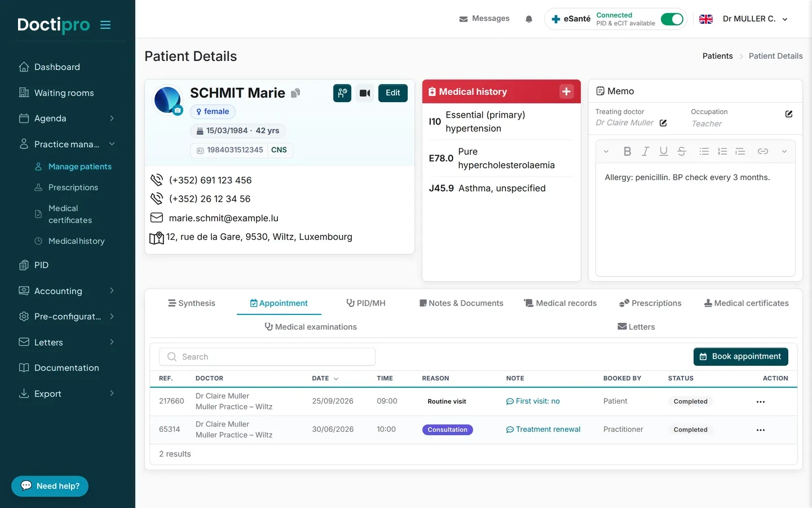Open the memo text style dropdown

(x=606, y=151)
